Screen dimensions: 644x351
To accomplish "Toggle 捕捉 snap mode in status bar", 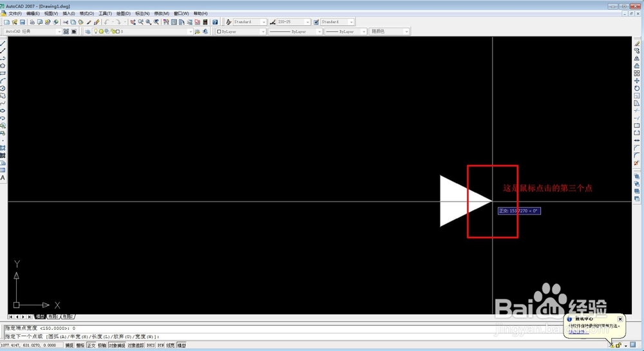I will click(x=70, y=345).
